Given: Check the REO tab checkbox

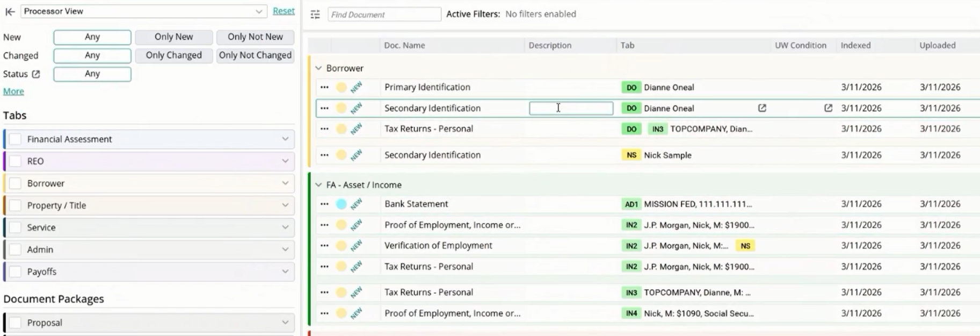Looking at the screenshot, I should (x=16, y=161).
